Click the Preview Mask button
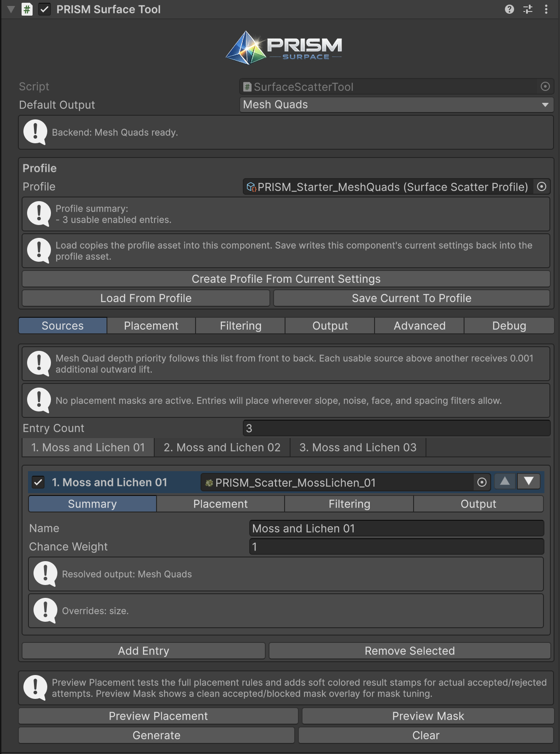Viewport: 560px width, 754px height. pos(428,716)
